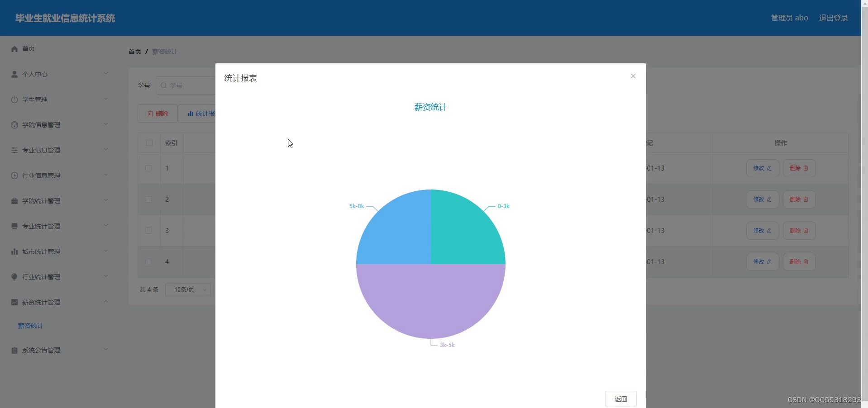Click the power icon beside 学生管理
The height and width of the screenshot is (408, 868).
click(14, 100)
